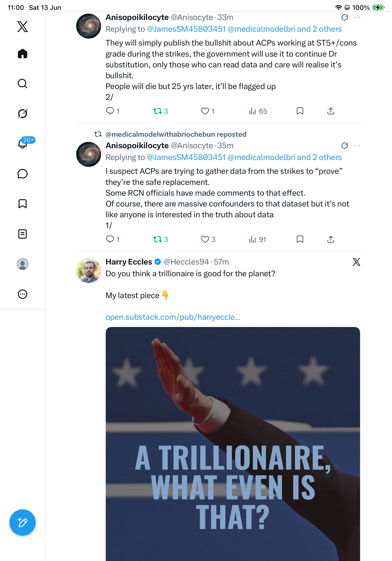Image resolution: width=392 pixels, height=561 pixels.
Task: Open Grok from the left sidebar
Action: [x=23, y=113]
